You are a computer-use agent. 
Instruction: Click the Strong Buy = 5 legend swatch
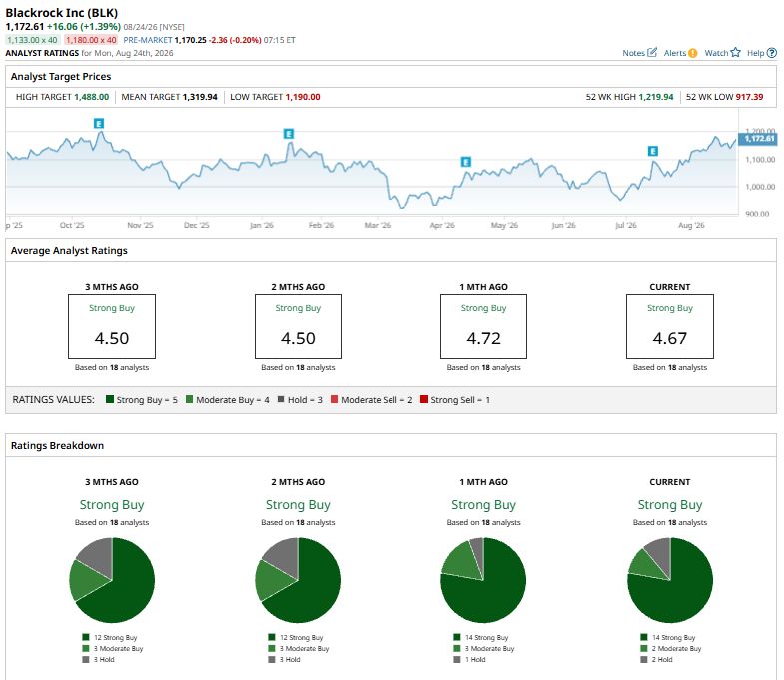tap(110, 399)
